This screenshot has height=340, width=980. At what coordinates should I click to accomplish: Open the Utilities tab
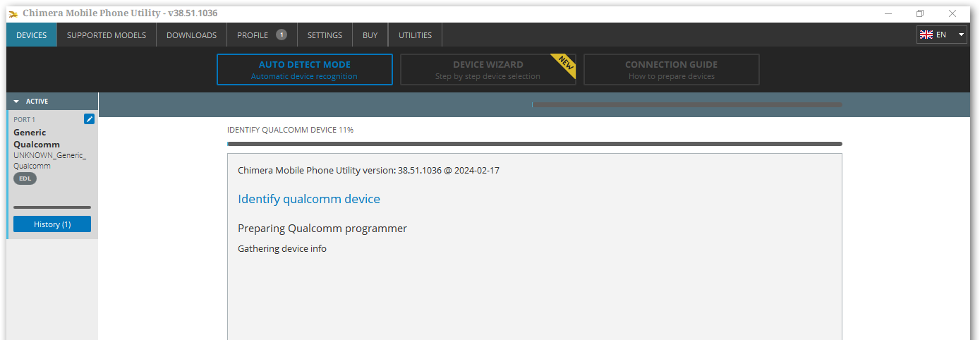point(415,35)
